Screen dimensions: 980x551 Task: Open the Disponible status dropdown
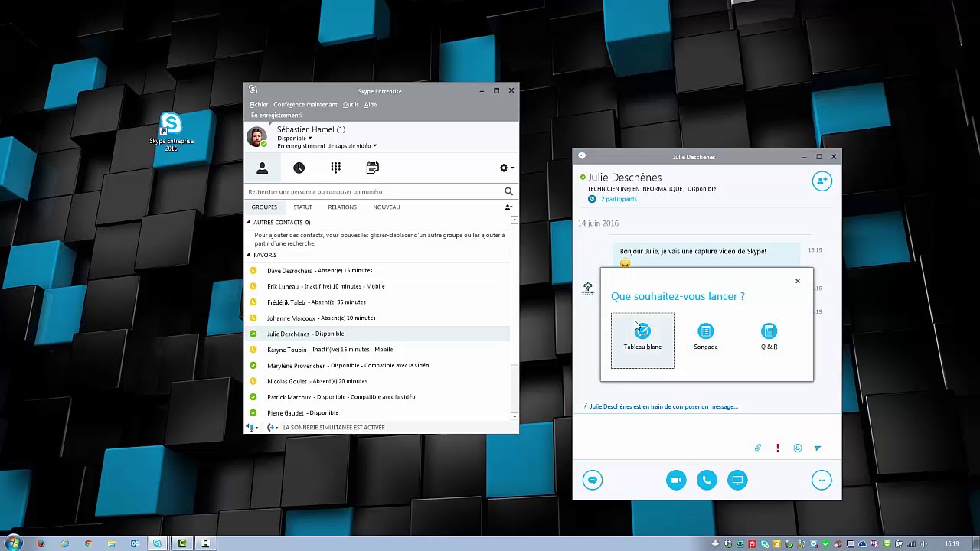tap(294, 138)
